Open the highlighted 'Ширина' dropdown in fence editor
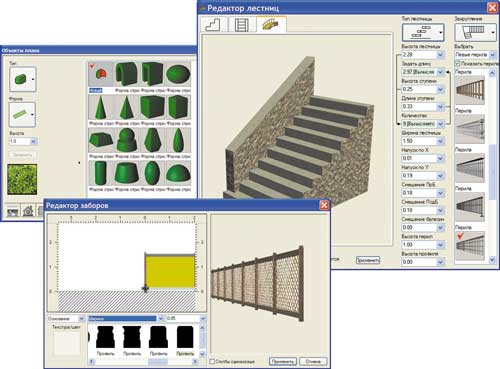The width and height of the screenshot is (500, 369). click(161, 319)
